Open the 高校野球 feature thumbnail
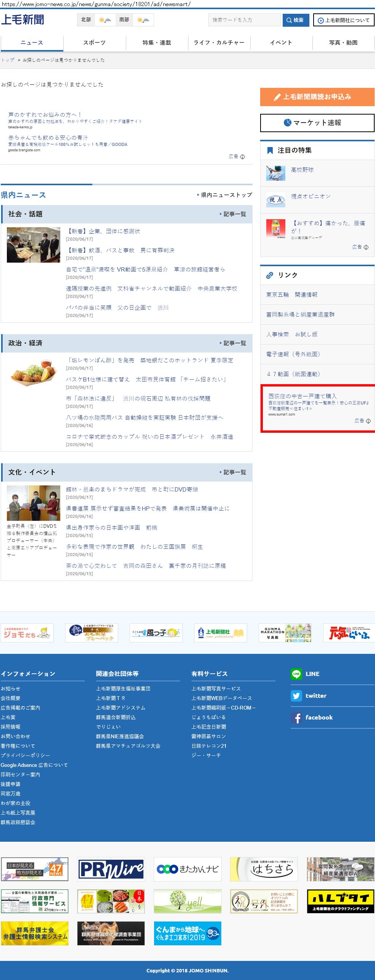Viewport: 375px width, 980px height. click(x=275, y=173)
